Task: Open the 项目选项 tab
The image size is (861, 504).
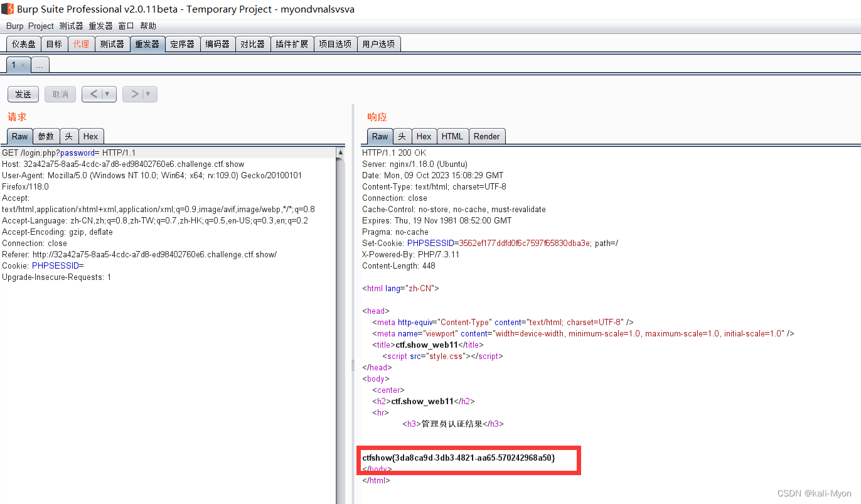Action: (x=335, y=44)
